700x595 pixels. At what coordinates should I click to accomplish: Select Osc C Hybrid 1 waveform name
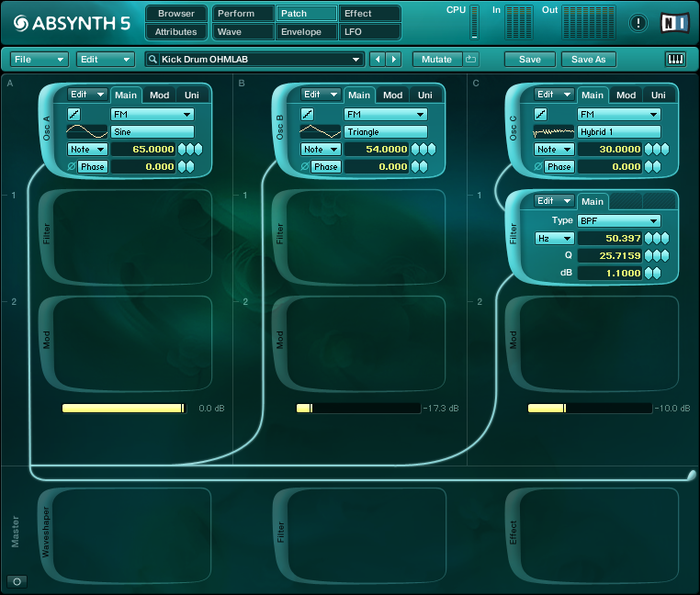click(619, 131)
